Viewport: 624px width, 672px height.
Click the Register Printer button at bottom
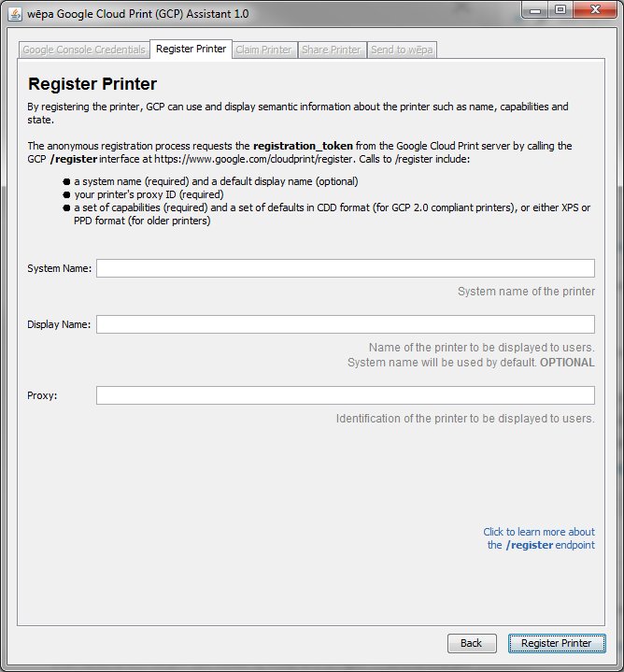tap(557, 643)
